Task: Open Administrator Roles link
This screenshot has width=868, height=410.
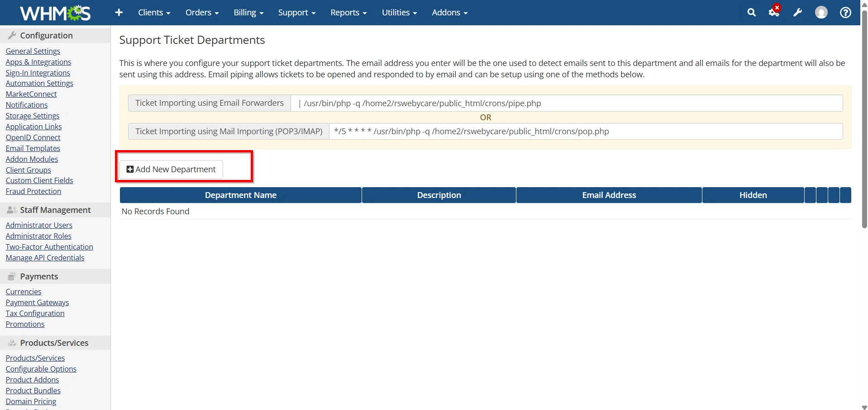Action: pyautogui.click(x=38, y=236)
